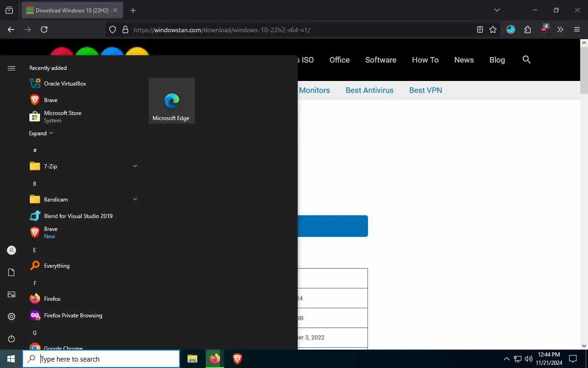
Task: Open the Firefox application menu
Action: pyautogui.click(x=577, y=29)
